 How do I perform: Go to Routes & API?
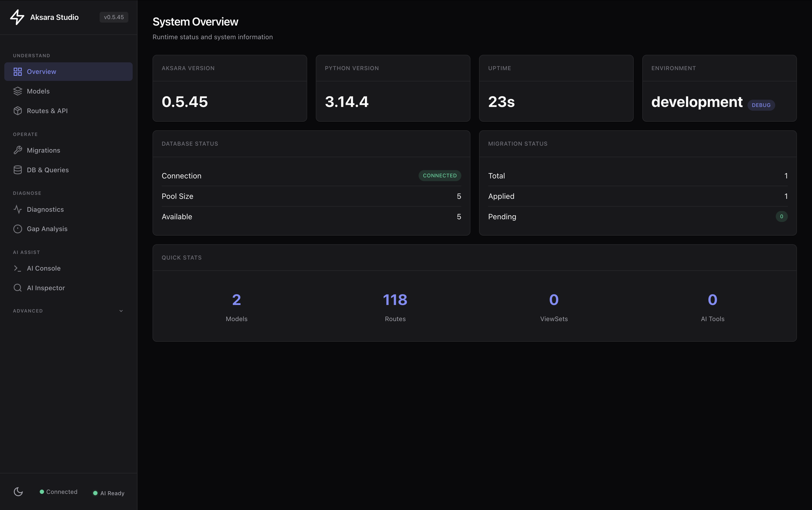68,111
